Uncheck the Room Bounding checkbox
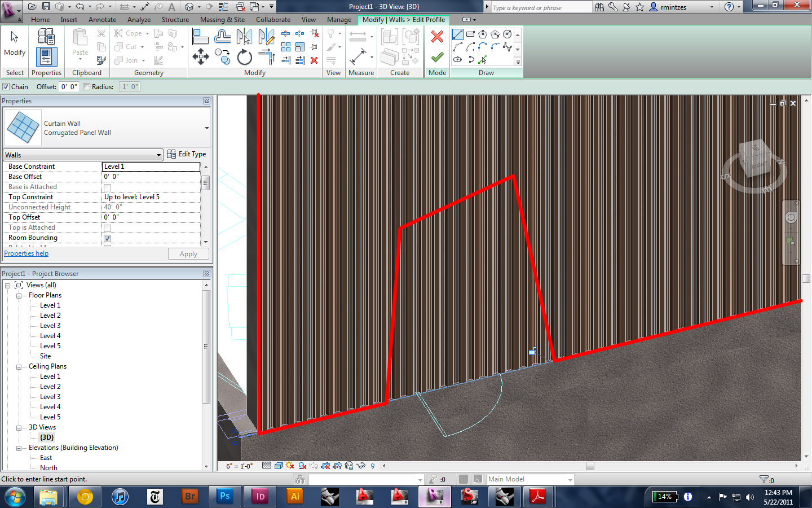 (x=107, y=238)
